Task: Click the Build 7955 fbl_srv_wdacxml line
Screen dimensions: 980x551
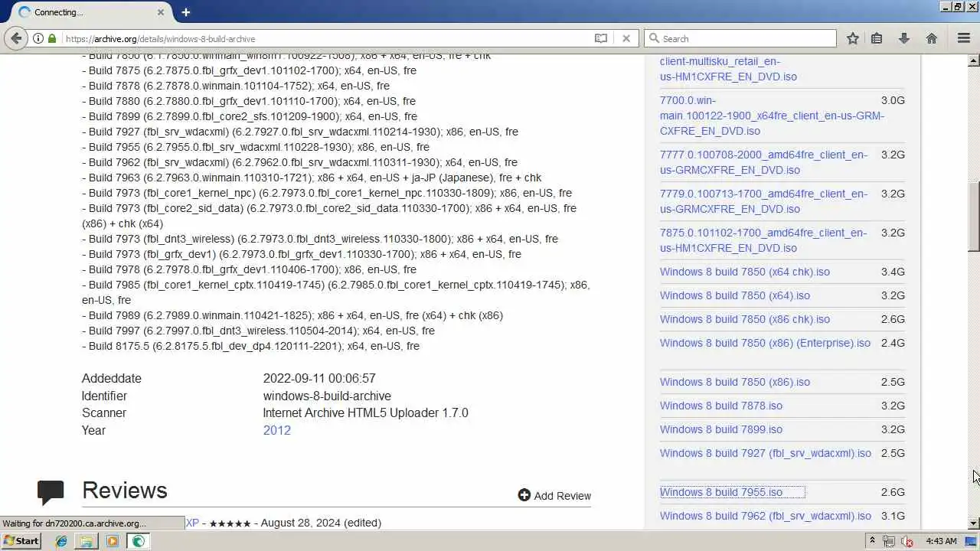Action: tap(256, 147)
